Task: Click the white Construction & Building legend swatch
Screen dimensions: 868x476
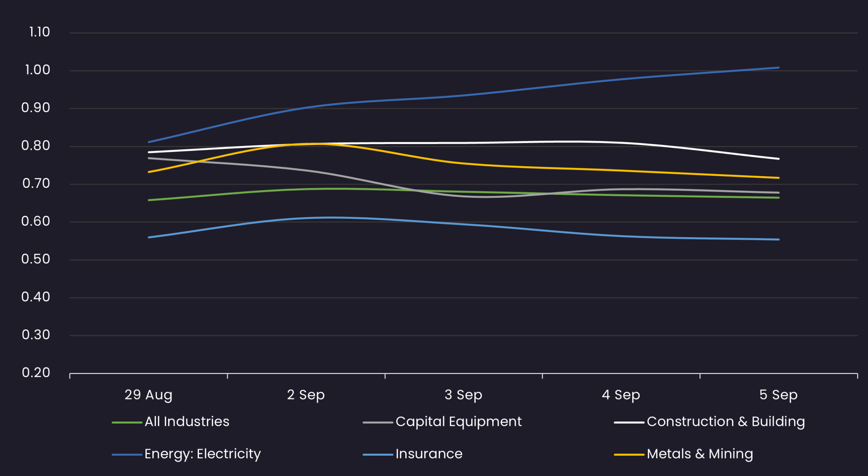Action: click(x=629, y=422)
